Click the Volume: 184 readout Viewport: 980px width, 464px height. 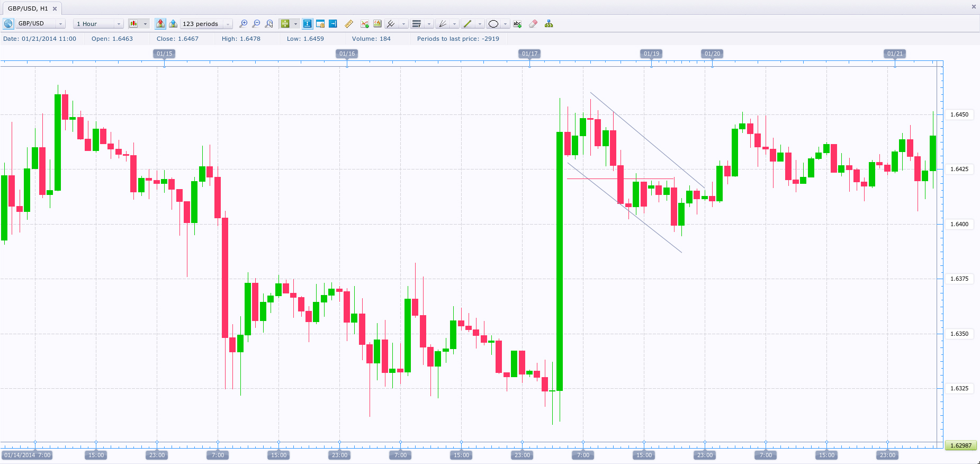pos(371,39)
